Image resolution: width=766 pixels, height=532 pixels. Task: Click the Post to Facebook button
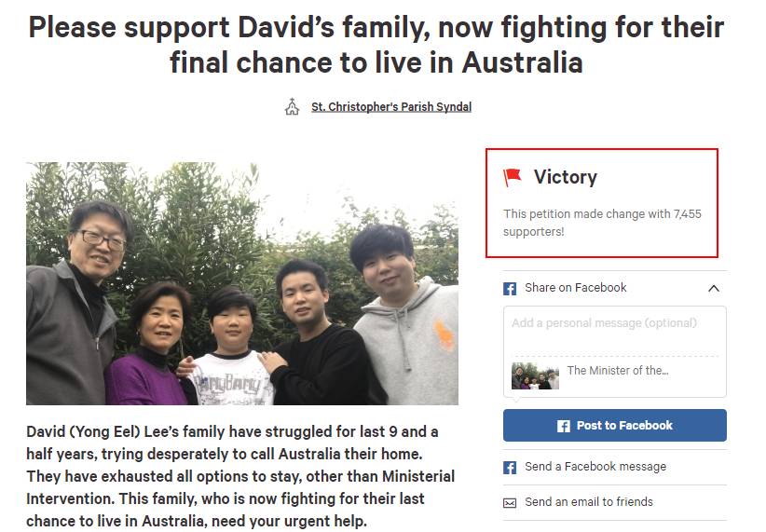[614, 426]
